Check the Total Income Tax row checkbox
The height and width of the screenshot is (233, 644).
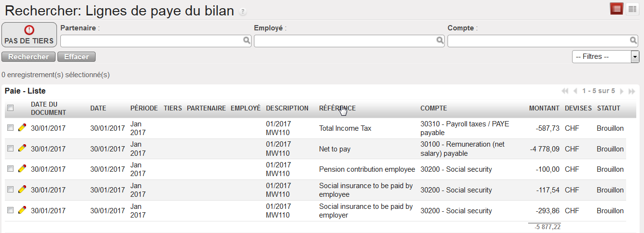pos(11,128)
